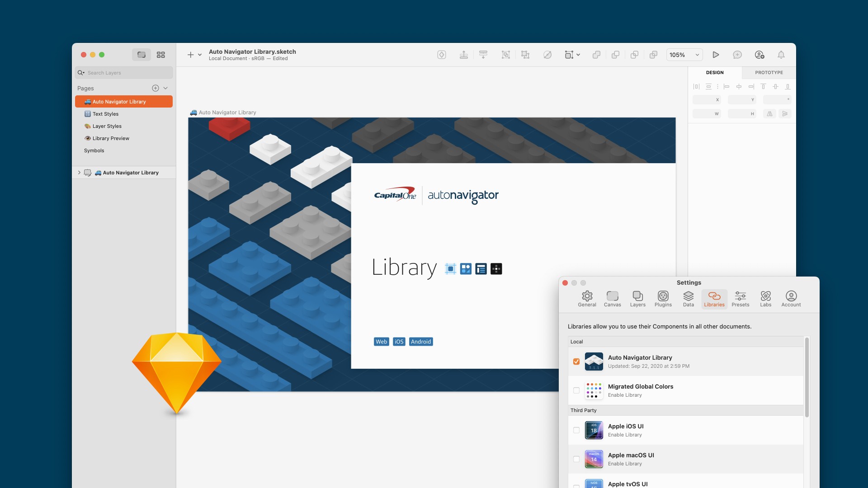This screenshot has height=488, width=868.
Task: Distribute layers horizontally
Action: [696, 86]
